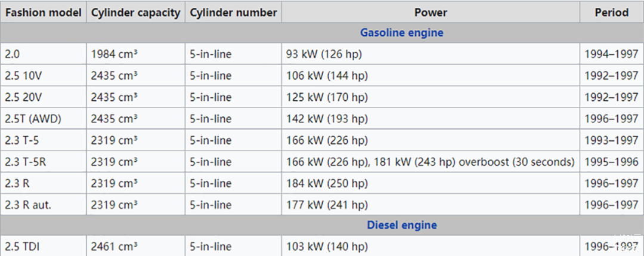
Task: Click the 2.5 10V model cell
Action: 24,76
